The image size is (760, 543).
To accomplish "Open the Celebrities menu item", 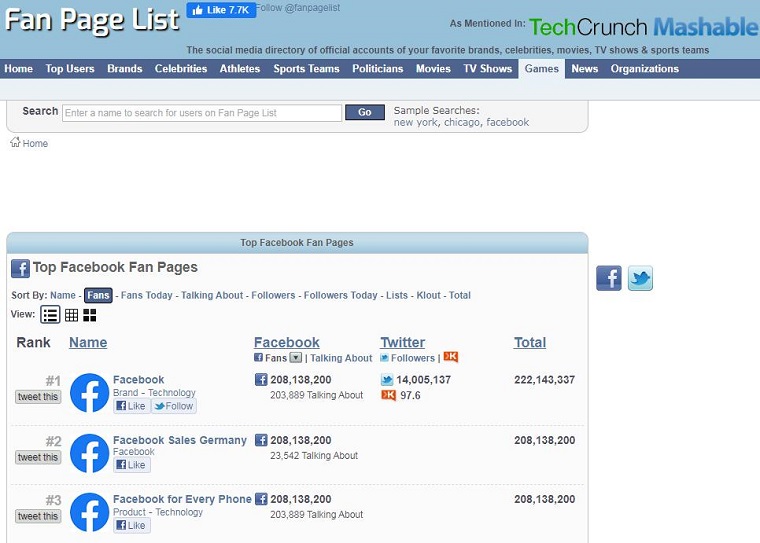I will click(181, 68).
